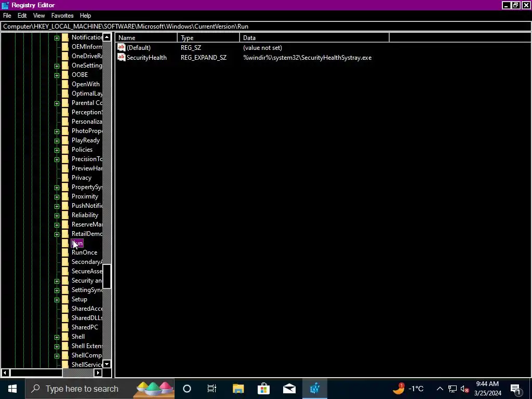Viewport: 532px width, 399px height.
Task: Expand the Proximity key
Action: pyautogui.click(x=57, y=197)
